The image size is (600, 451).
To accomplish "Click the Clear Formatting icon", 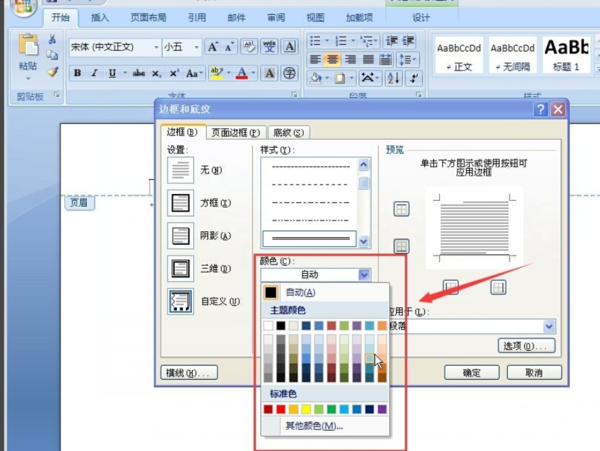I will point(249,47).
